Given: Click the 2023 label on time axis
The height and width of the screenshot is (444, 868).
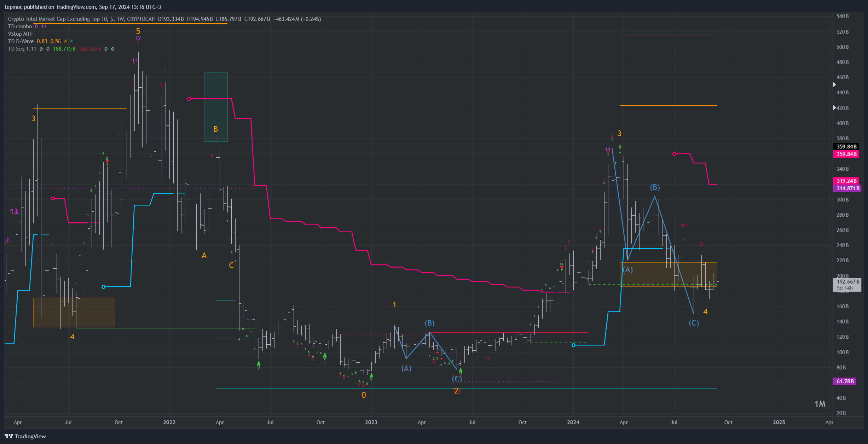Looking at the screenshot, I should (x=371, y=422).
